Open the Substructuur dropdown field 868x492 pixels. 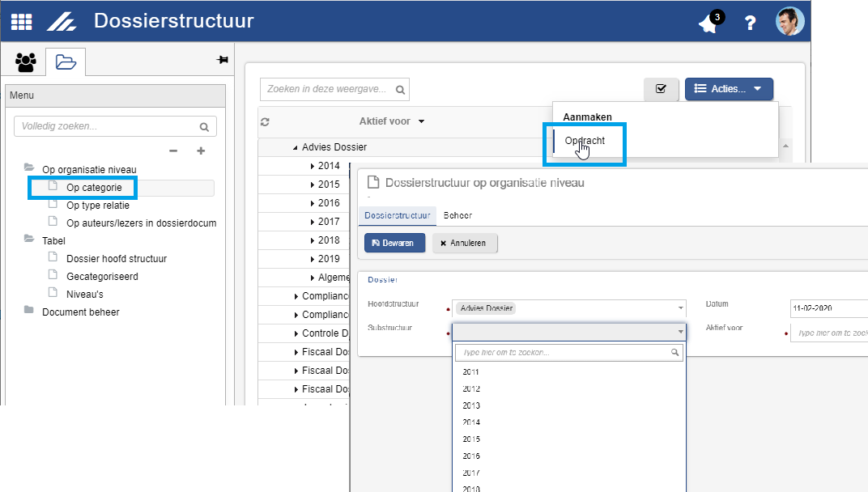pyautogui.click(x=569, y=332)
